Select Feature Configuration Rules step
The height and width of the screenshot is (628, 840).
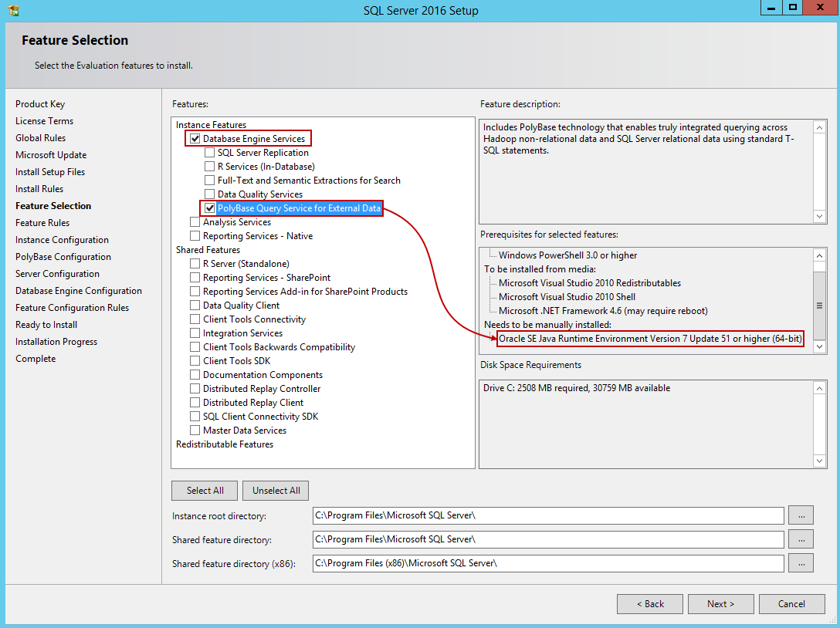pyautogui.click(x=73, y=308)
